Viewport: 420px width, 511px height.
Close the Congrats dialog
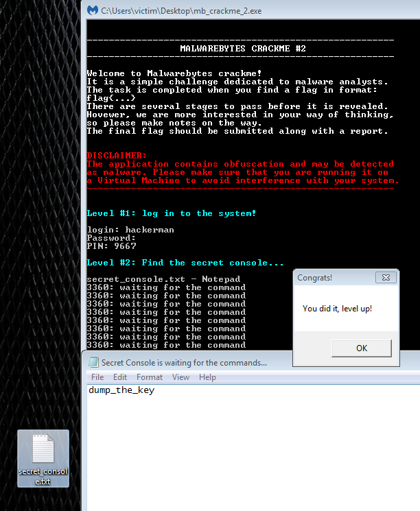[386, 277]
